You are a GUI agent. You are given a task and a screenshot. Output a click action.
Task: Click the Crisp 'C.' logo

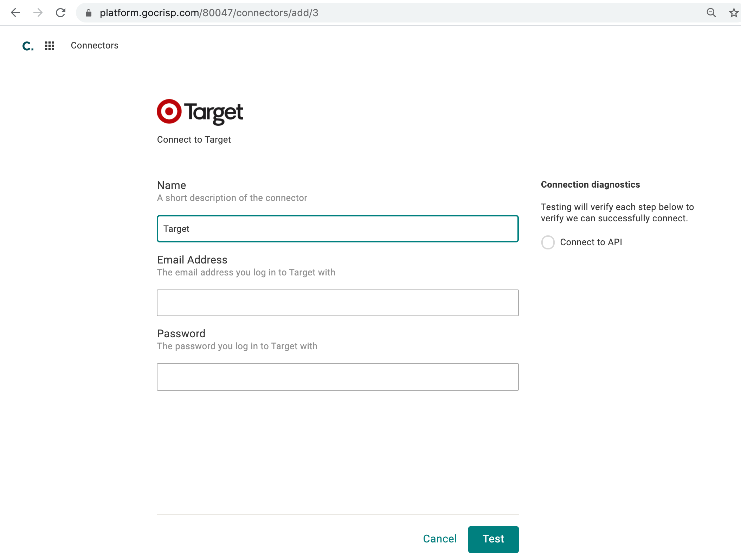coord(28,46)
